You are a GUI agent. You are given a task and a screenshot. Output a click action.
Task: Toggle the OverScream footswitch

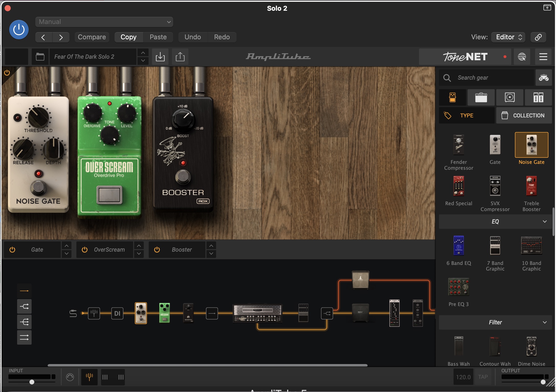pyautogui.click(x=109, y=195)
